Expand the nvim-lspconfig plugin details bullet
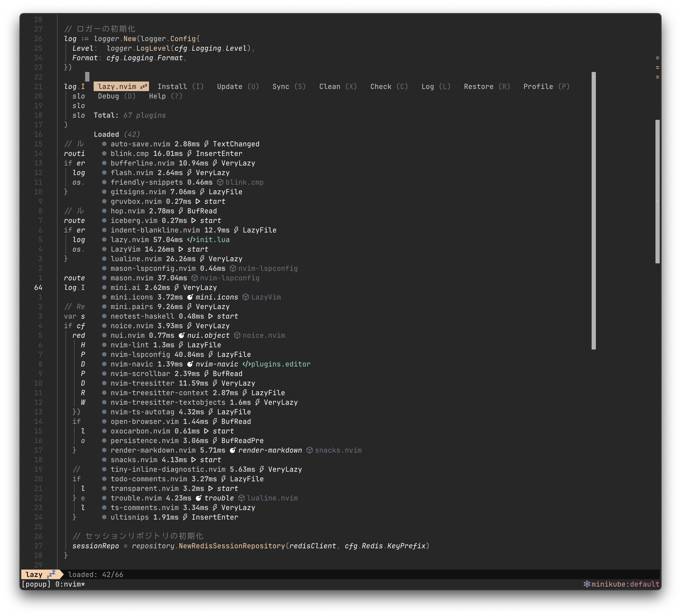Image resolution: width=681 pixels, height=616 pixels. [104, 354]
